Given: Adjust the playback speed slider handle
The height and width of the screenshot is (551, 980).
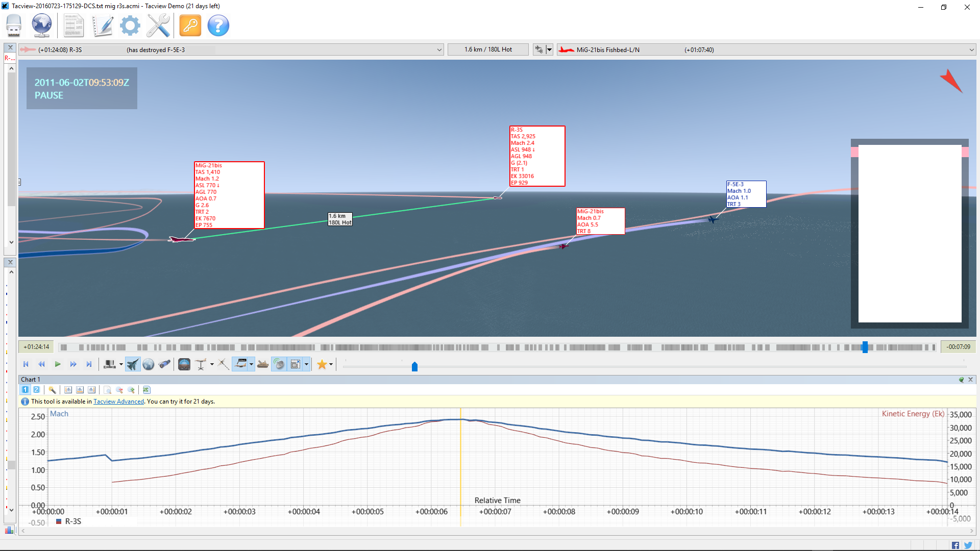Looking at the screenshot, I should [414, 366].
